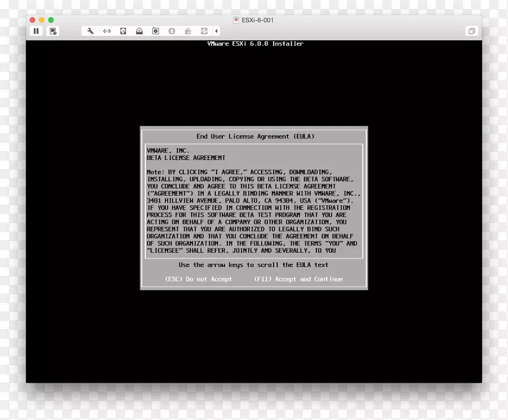Enter full screen via top-right display icon
Viewport: 508px width, 420px height.
pyautogui.click(x=472, y=30)
